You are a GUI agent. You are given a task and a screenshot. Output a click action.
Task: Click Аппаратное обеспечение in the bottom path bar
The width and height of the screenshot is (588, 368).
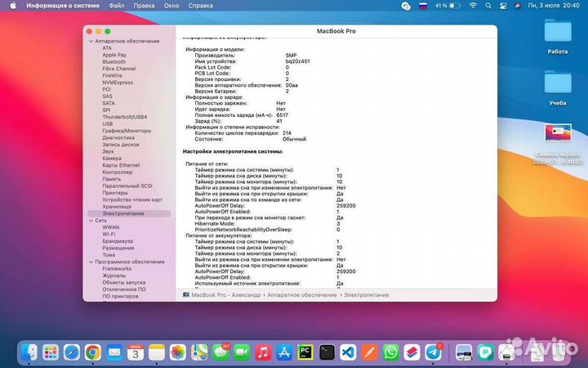(x=302, y=294)
